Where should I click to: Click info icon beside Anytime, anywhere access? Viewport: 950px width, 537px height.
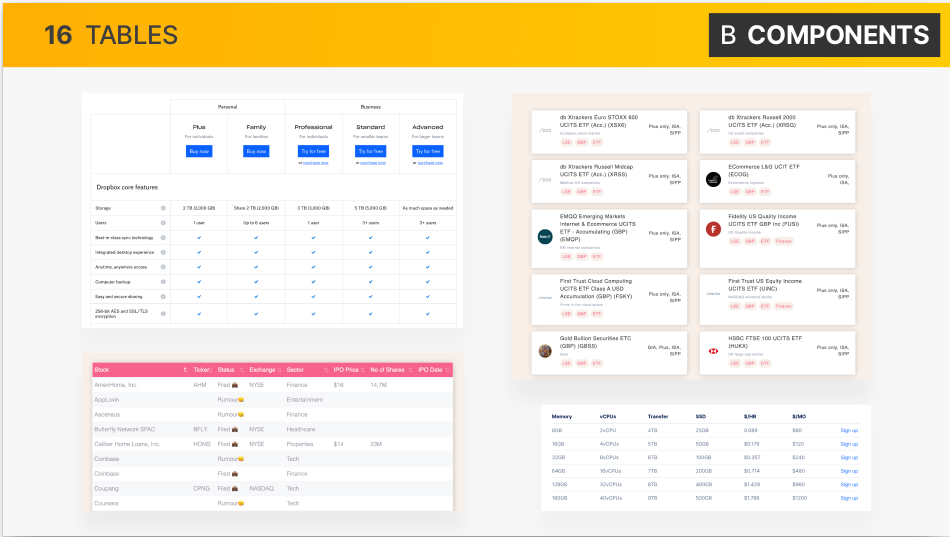163,267
